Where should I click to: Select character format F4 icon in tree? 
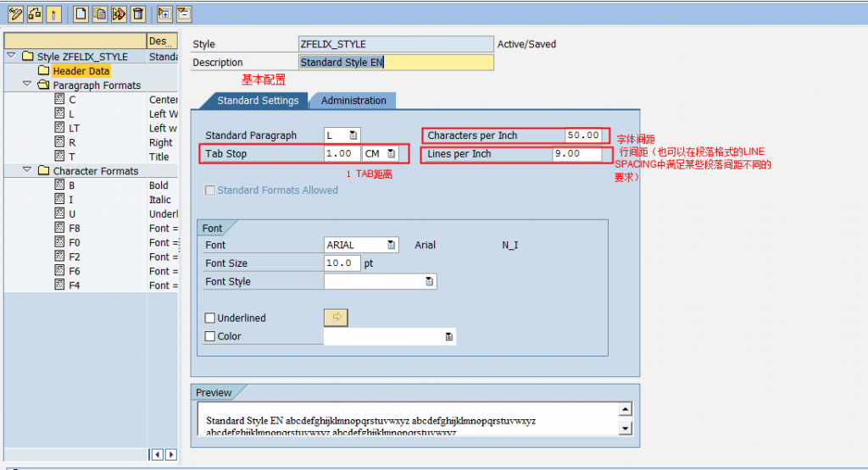[x=60, y=285]
